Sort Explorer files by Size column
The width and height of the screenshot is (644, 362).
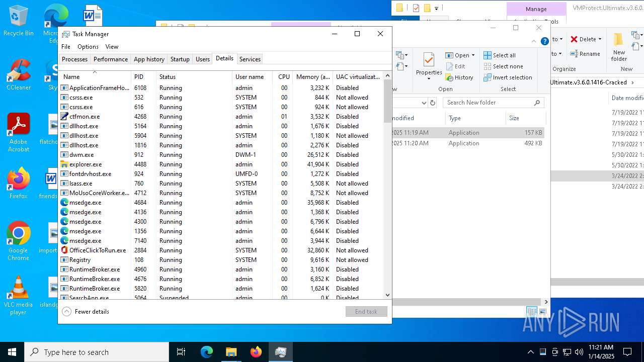tap(525, 118)
